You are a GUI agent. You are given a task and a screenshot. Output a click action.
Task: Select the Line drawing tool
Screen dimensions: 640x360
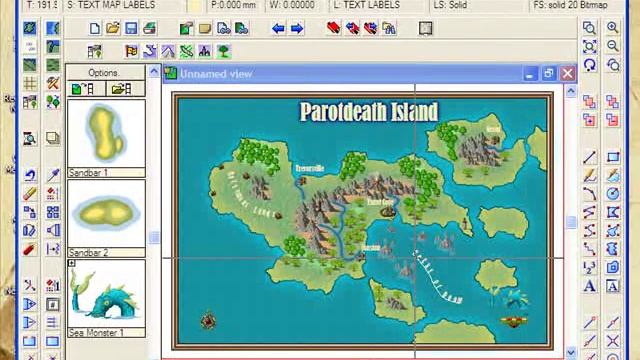point(589,157)
